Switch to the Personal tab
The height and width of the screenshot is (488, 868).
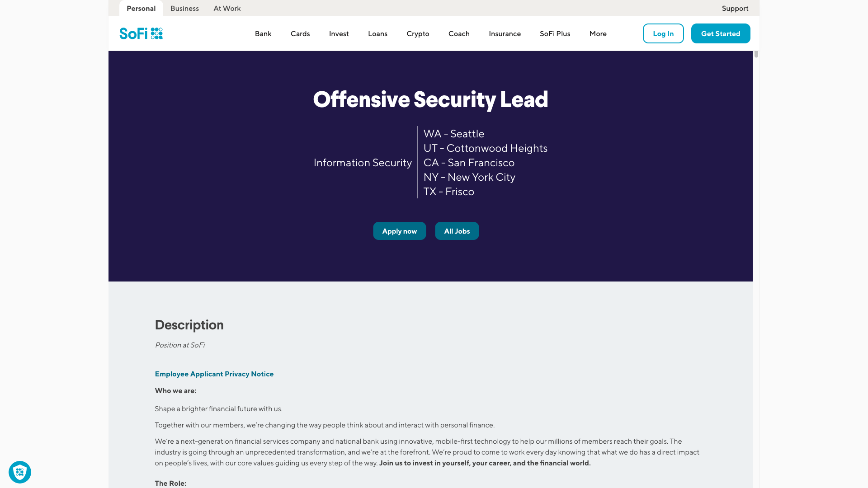pyautogui.click(x=141, y=8)
